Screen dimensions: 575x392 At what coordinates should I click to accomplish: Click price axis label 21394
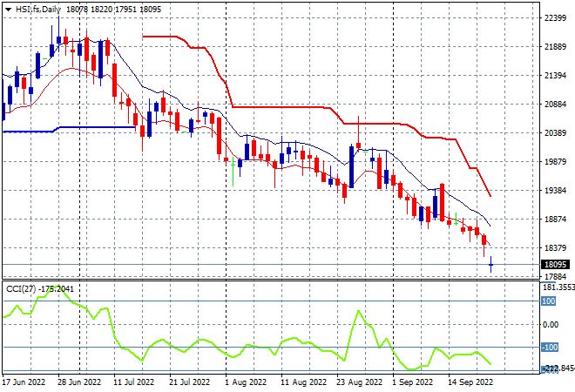tap(555, 76)
